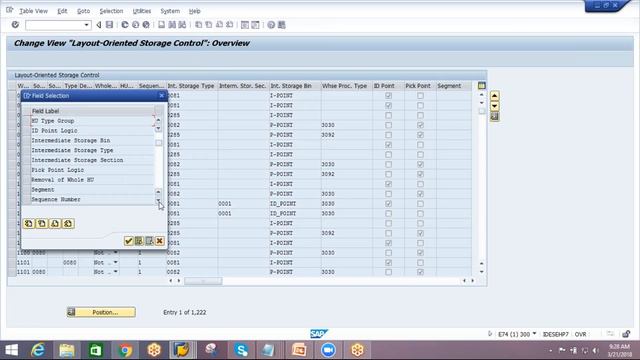Open Whole HU dropdown in row 1101 type 0080

[x=116, y=262]
